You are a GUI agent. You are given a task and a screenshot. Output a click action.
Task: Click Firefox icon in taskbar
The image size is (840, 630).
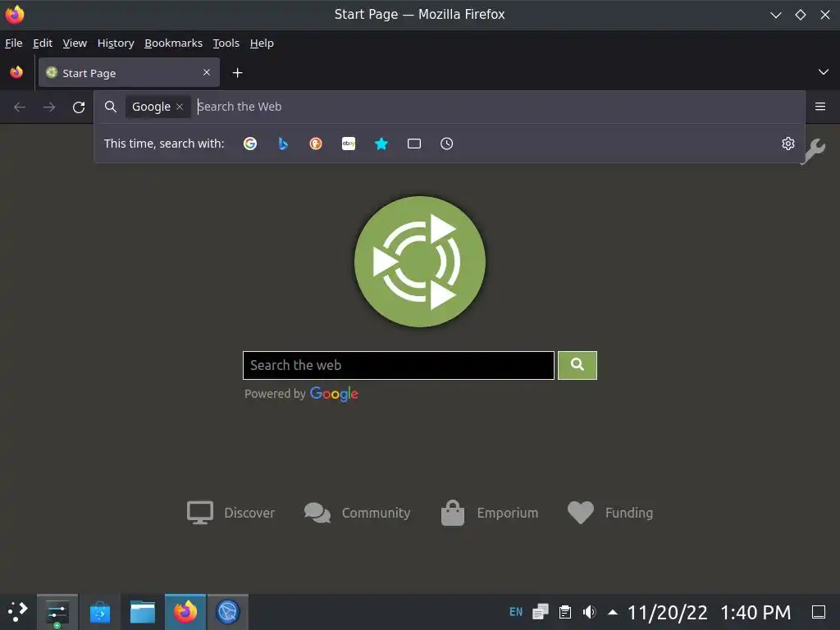point(185,612)
